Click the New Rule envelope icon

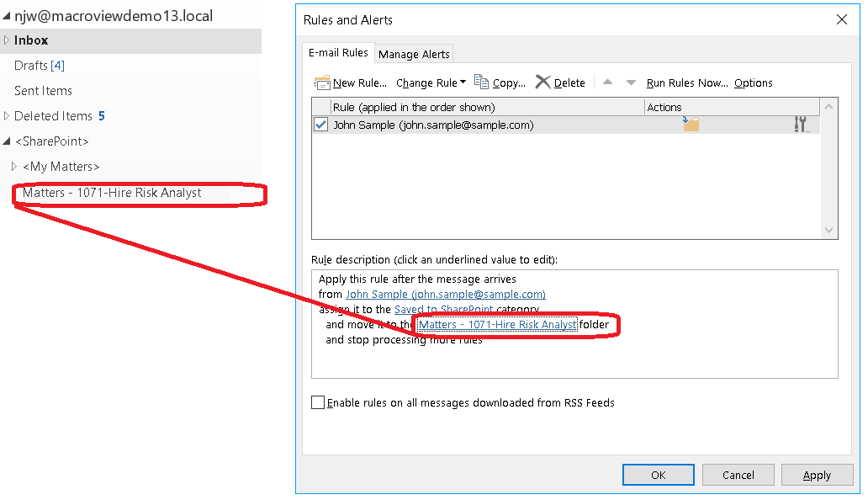322,82
